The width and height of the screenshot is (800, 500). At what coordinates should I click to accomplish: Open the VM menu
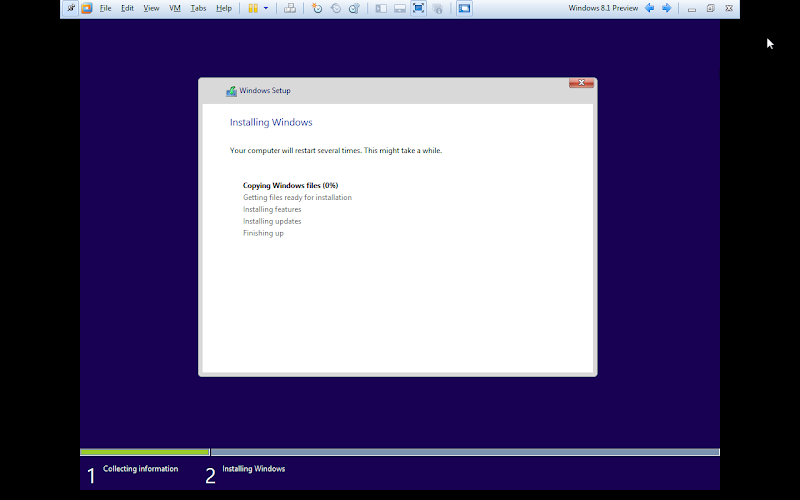tap(174, 8)
